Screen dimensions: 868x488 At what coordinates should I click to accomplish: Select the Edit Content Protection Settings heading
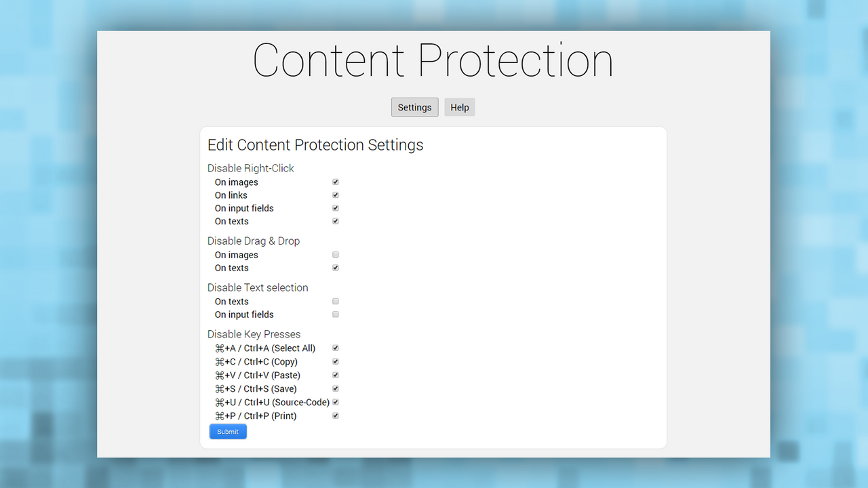pos(315,144)
